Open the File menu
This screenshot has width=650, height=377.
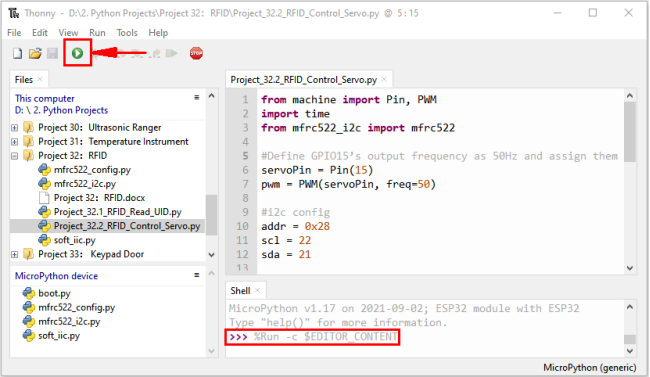[14, 33]
